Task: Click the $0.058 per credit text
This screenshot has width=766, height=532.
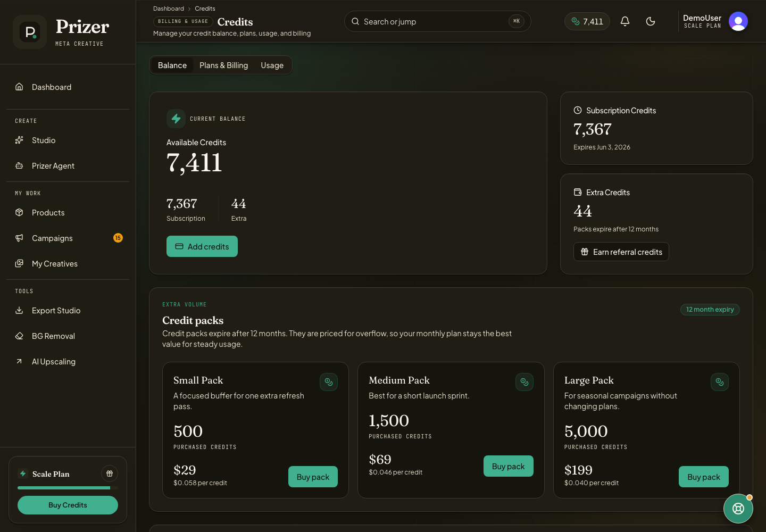Action: click(x=200, y=483)
